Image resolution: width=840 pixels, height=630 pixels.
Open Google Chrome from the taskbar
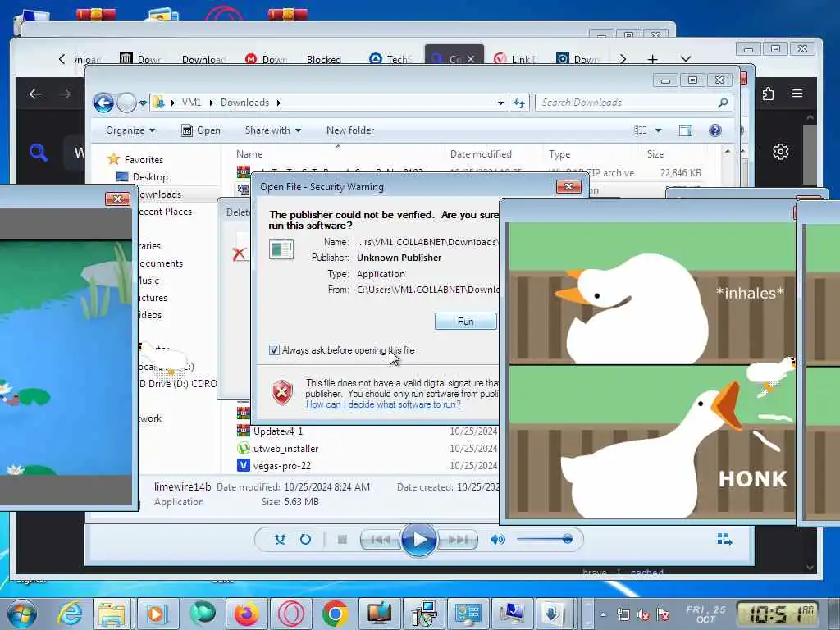pos(336,614)
